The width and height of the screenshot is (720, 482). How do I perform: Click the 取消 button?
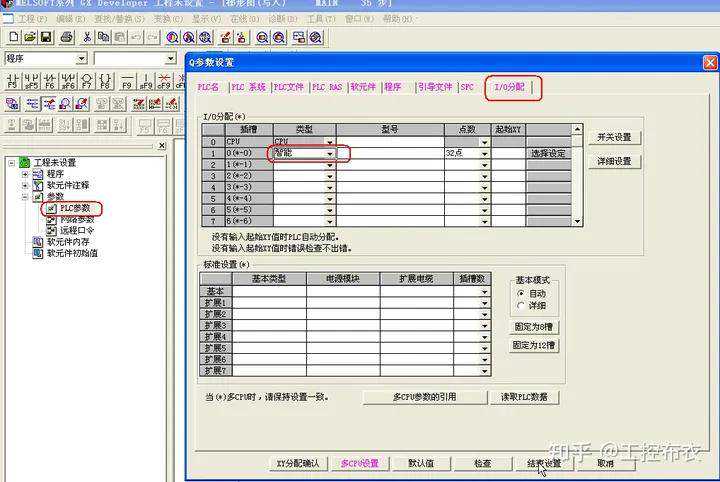pyautogui.click(x=606, y=464)
